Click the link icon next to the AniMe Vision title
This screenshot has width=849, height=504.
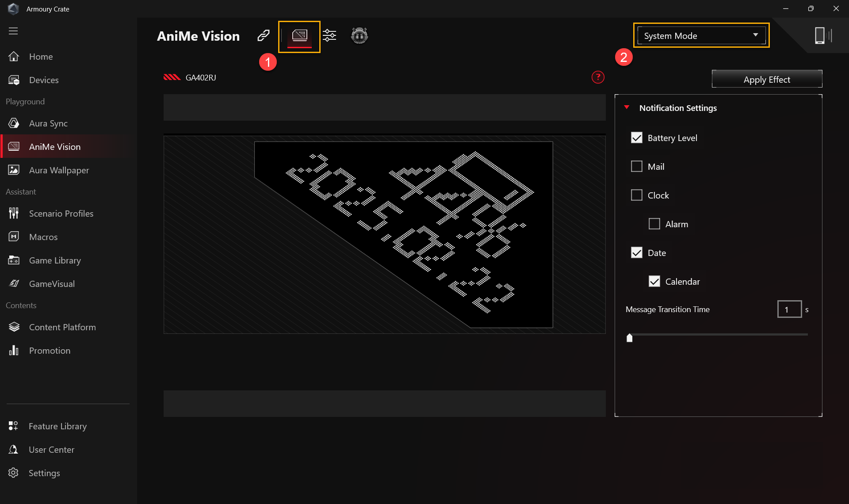coord(264,35)
